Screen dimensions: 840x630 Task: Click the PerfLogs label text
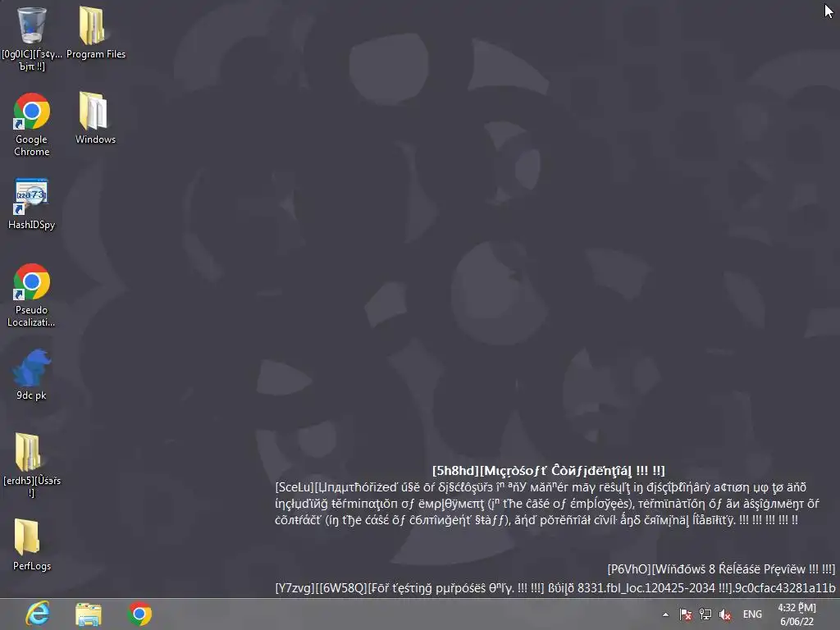(32, 566)
